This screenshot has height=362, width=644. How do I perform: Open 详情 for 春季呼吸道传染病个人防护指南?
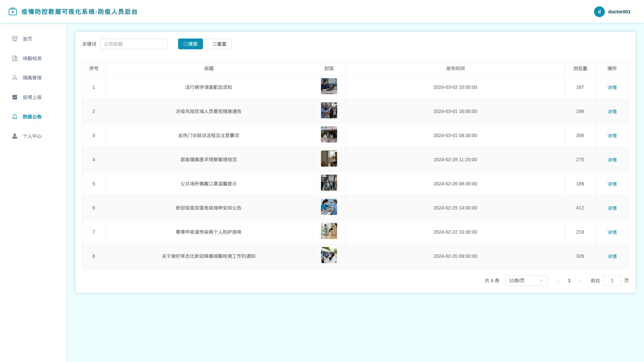tap(612, 232)
